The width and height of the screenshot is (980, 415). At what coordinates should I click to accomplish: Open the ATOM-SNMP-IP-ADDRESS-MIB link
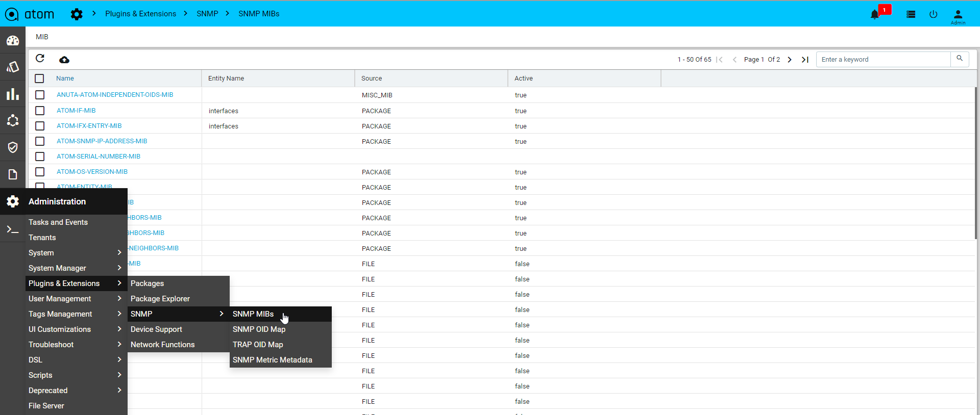(102, 141)
